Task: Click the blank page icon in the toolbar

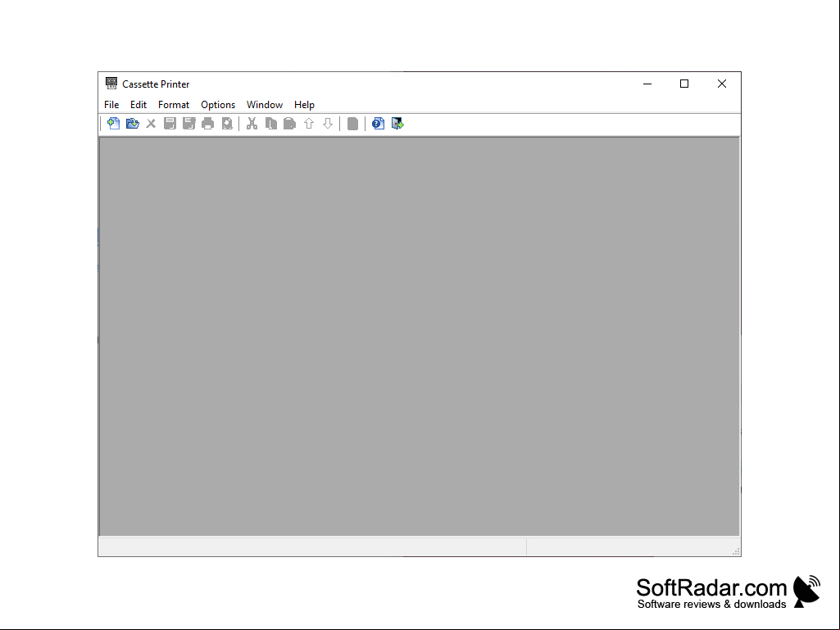Action: tap(352, 124)
